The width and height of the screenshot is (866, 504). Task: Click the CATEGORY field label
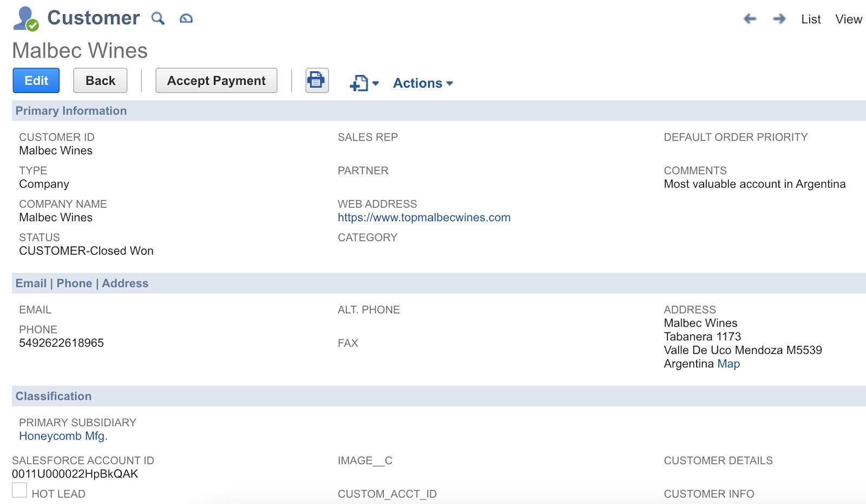coord(368,237)
